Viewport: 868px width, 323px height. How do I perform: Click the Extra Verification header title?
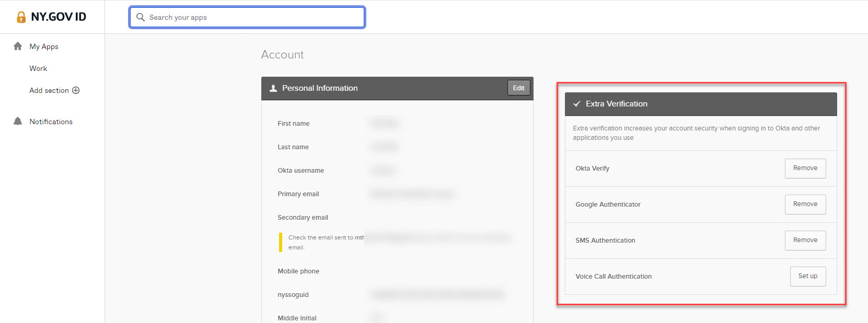point(616,104)
